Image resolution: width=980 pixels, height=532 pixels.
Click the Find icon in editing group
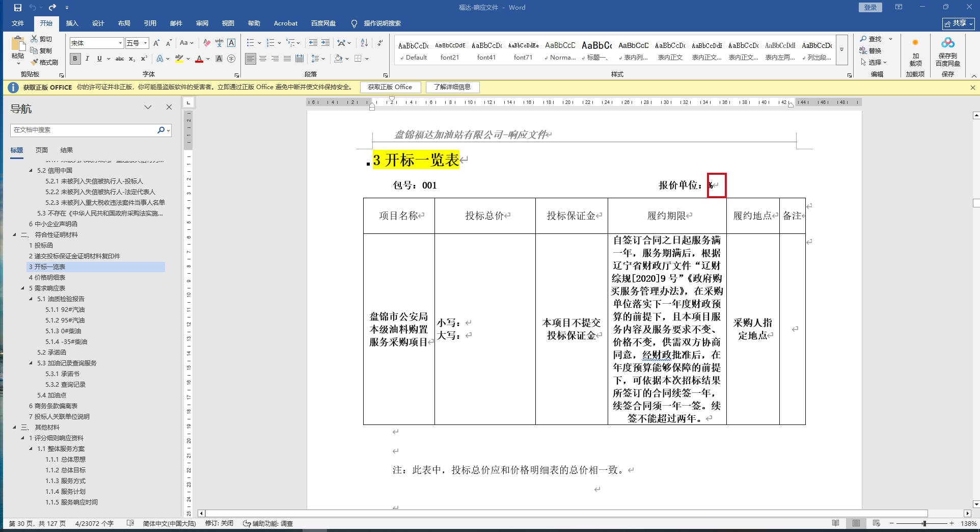[870, 39]
